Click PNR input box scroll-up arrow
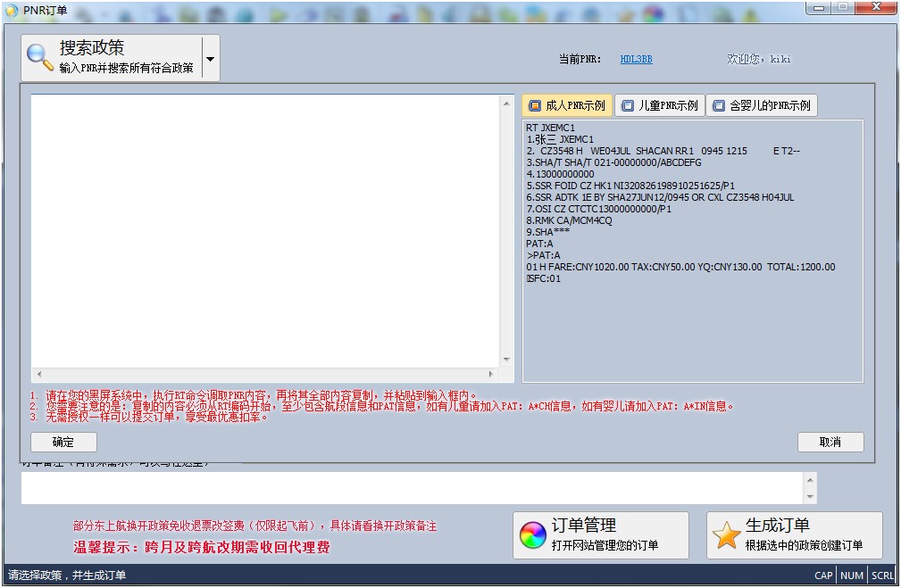Screen dimensions: 901x588 click(507, 102)
